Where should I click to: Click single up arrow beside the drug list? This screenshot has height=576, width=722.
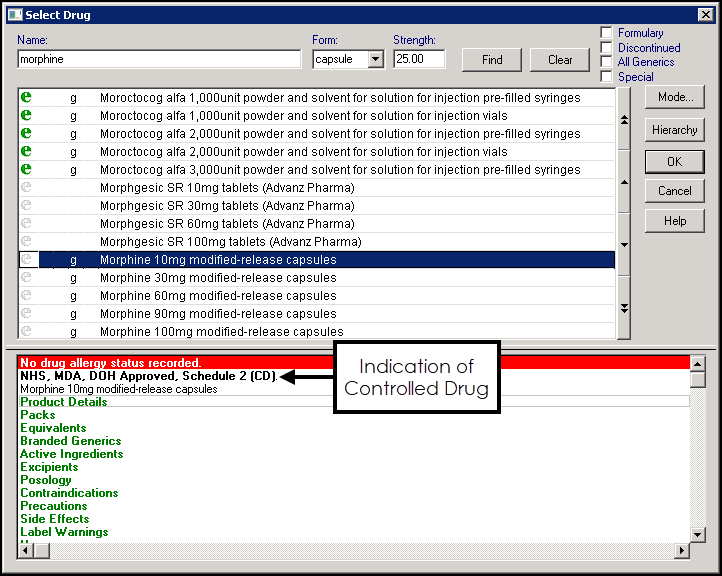tap(624, 182)
